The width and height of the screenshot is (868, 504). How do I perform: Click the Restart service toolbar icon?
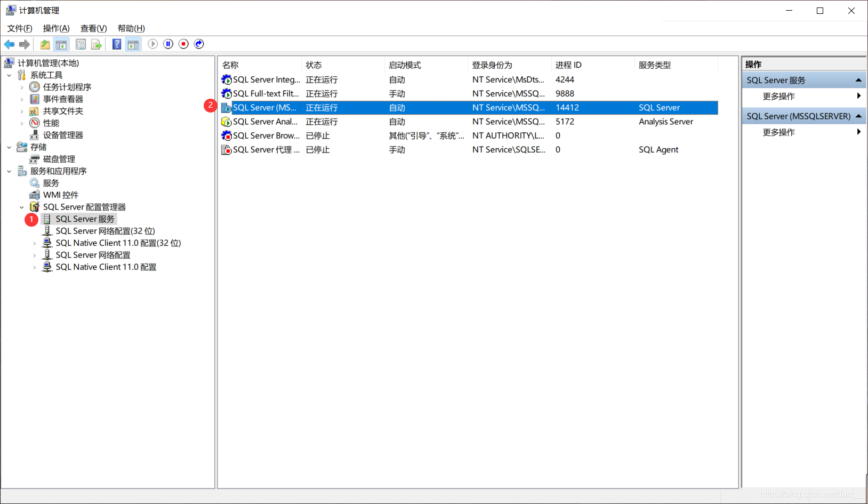pyautogui.click(x=199, y=44)
